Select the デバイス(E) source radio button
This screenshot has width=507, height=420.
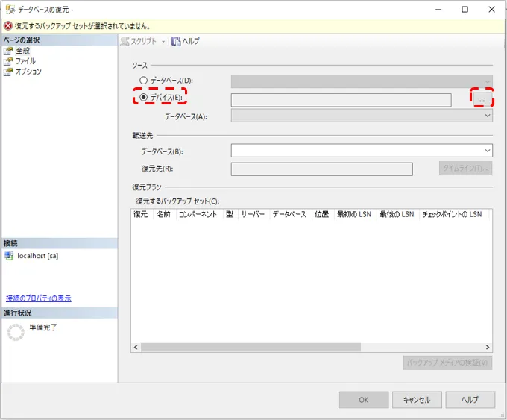[x=144, y=98]
